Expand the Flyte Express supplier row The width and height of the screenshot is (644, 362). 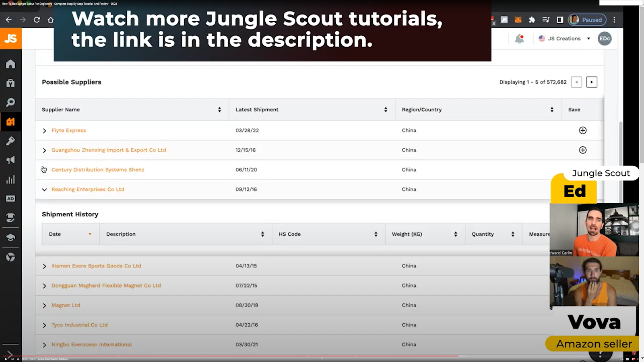(44, 131)
